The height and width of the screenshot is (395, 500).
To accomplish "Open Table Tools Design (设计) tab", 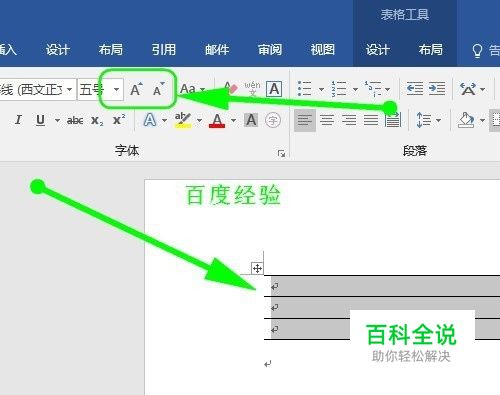I will click(378, 50).
